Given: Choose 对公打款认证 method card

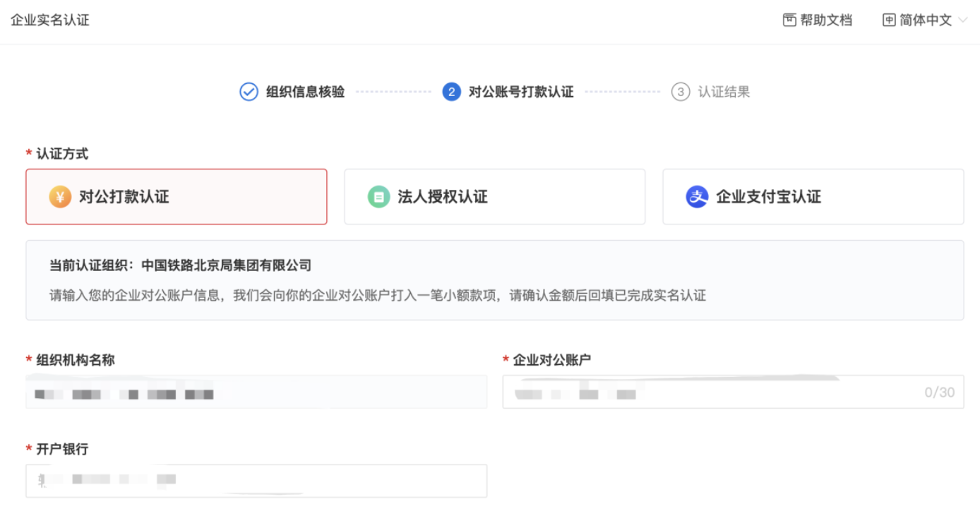Looking at the screenshot, I should [x=177, y=197].
